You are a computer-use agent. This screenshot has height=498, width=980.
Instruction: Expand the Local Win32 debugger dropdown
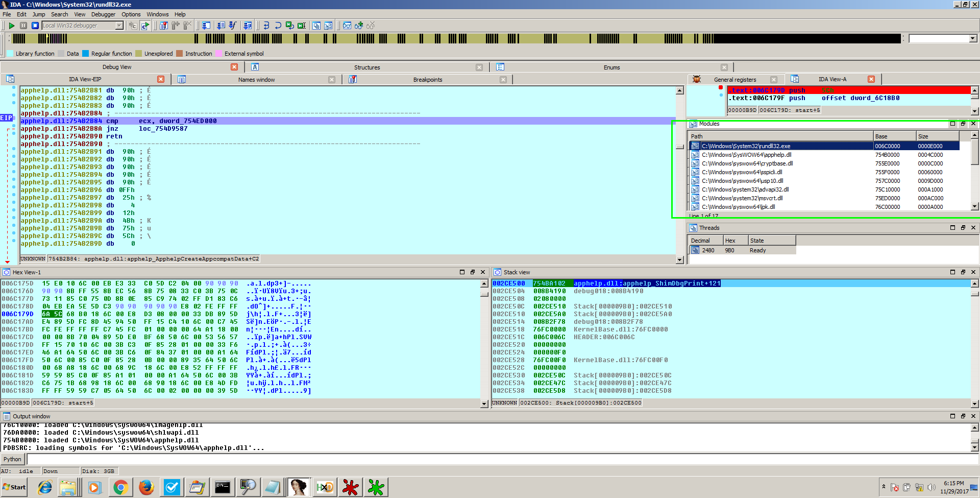click(119, 26)
